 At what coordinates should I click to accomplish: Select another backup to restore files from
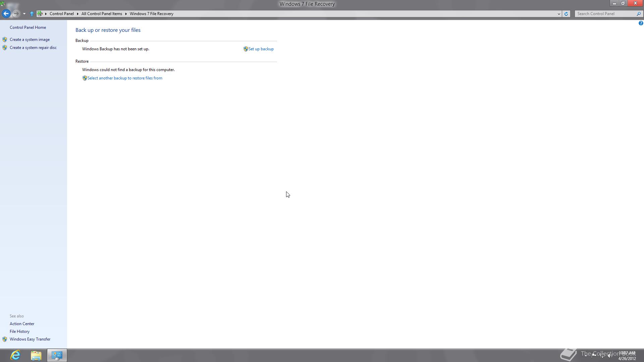pyautogui.click(x=125, y=78)
